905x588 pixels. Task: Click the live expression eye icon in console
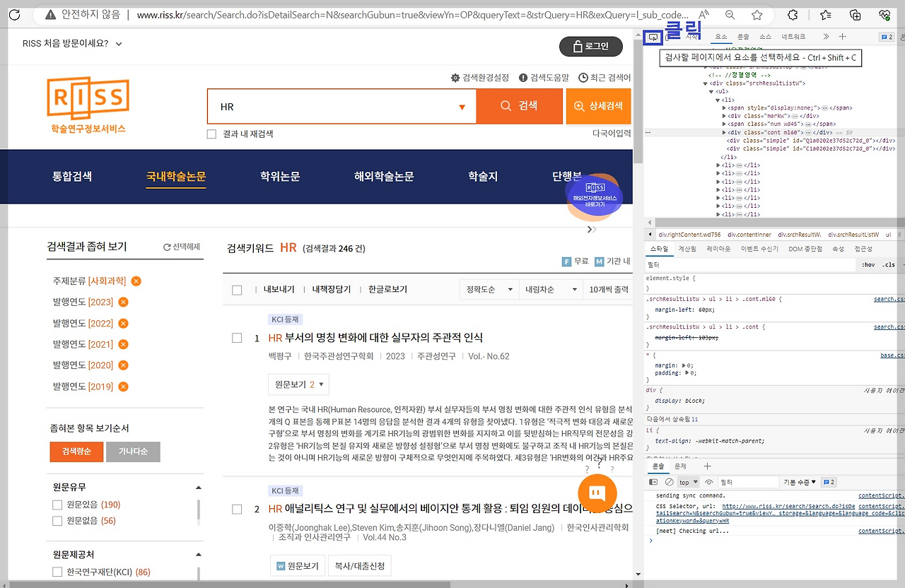click(x=708, y=482)
